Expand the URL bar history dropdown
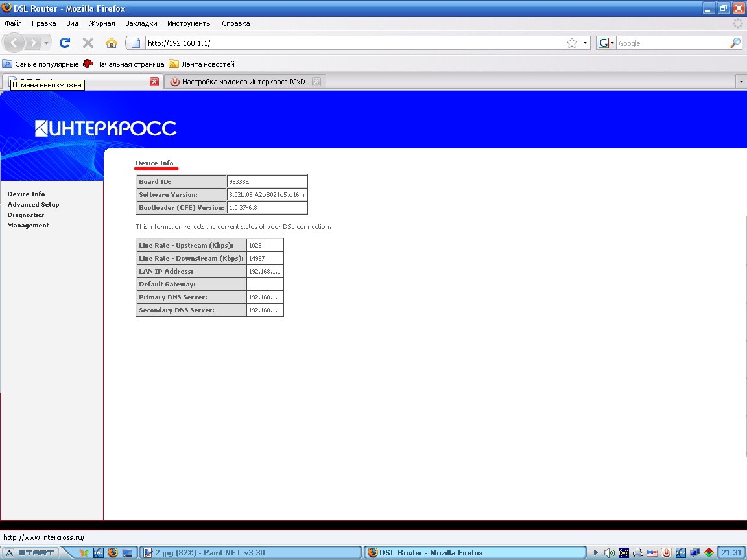747x560 pixels. [x=585, y=43]
